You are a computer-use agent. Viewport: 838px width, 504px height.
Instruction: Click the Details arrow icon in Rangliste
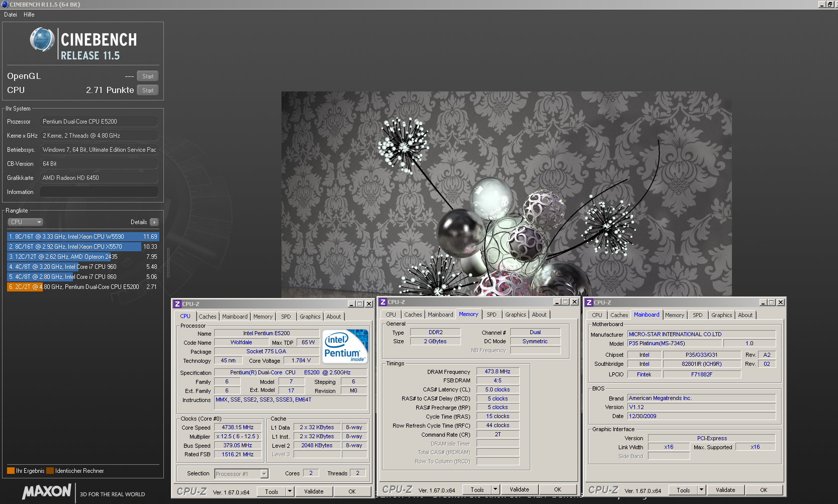click(x=154, y=222)
